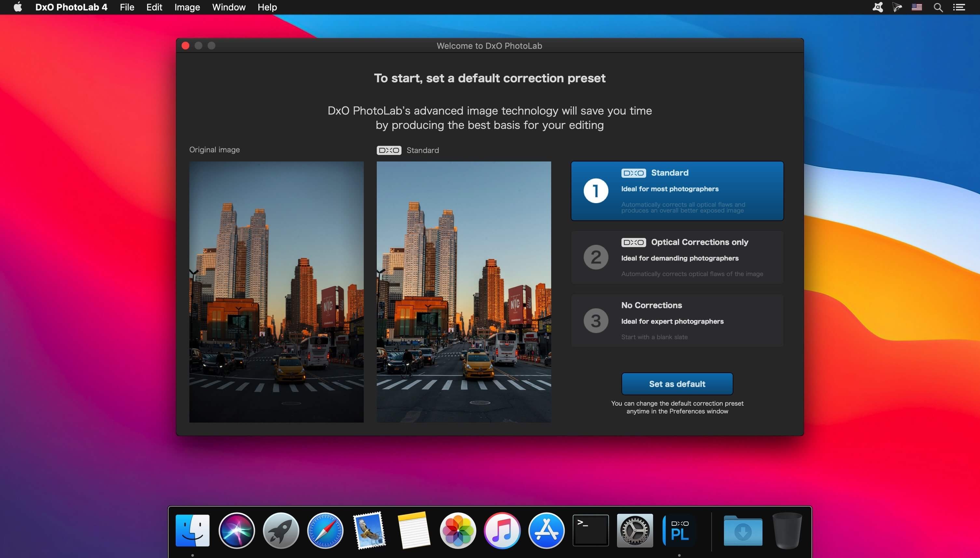
Task: Open the Image menu
Action: point(187,7)
